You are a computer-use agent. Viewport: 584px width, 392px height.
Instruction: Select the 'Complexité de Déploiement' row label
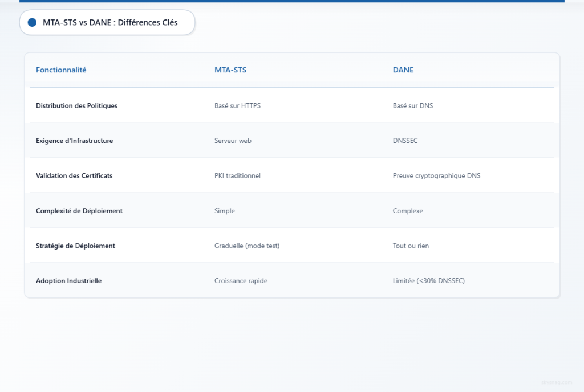(79, 211)
